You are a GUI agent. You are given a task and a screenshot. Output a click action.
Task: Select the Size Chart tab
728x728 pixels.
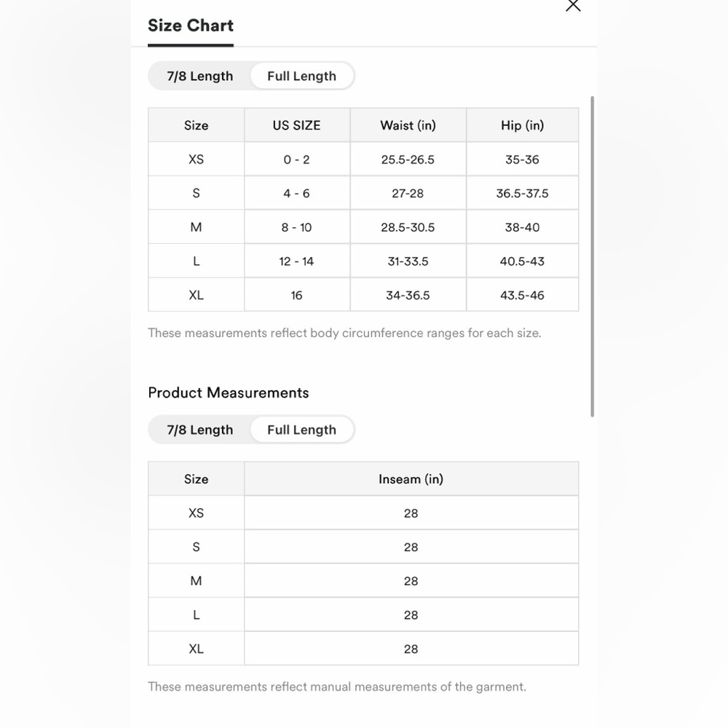click(x=190, y=25)
